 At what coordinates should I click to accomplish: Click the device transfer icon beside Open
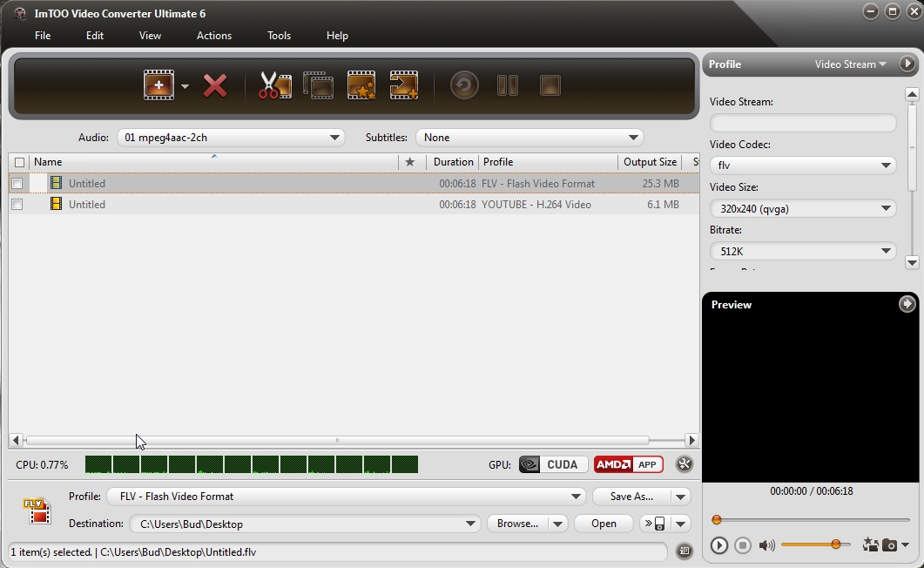[x=655, y=524]
